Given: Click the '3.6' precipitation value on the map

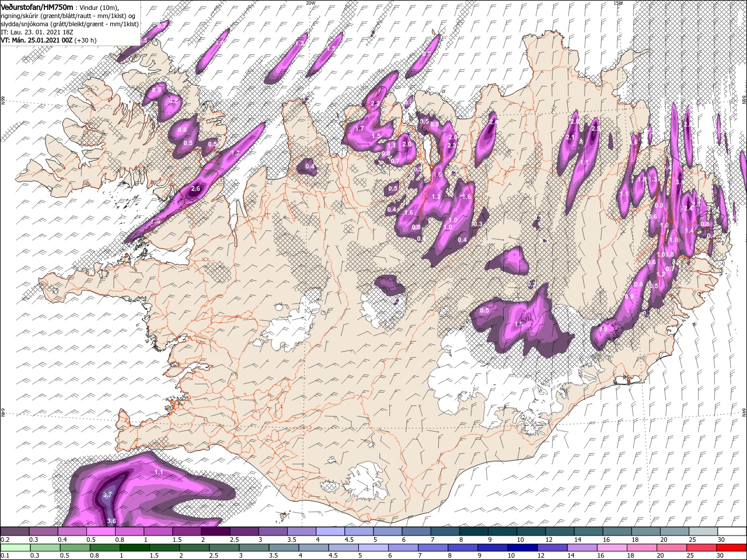Looking at the screenshot, I should (112, 521).
